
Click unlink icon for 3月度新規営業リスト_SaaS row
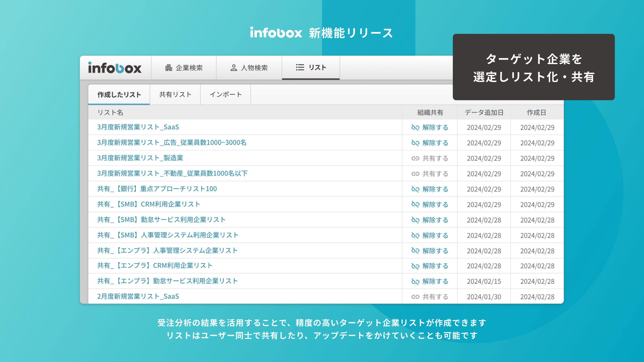click(x=415, y=127)
